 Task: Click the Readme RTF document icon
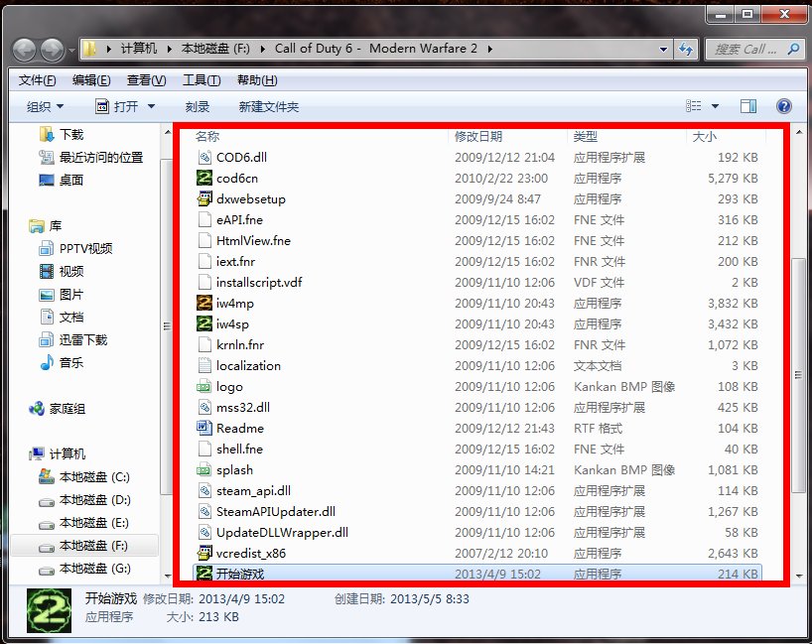204,429
